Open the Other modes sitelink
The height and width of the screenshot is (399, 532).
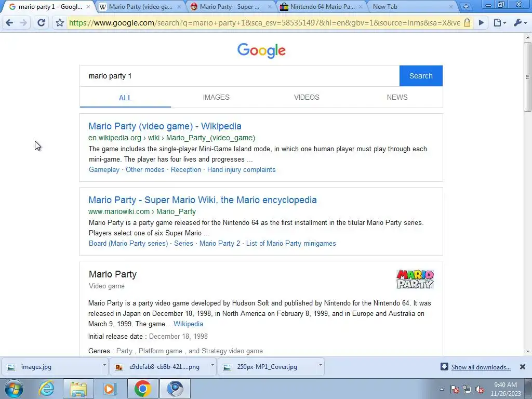pyautogui.click(x=145, y=170)
